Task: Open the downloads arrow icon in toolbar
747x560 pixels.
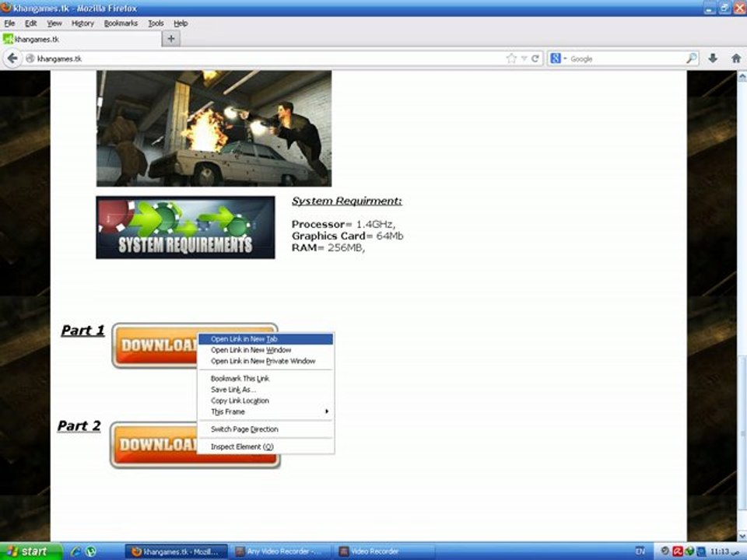Action: point(713,58)
